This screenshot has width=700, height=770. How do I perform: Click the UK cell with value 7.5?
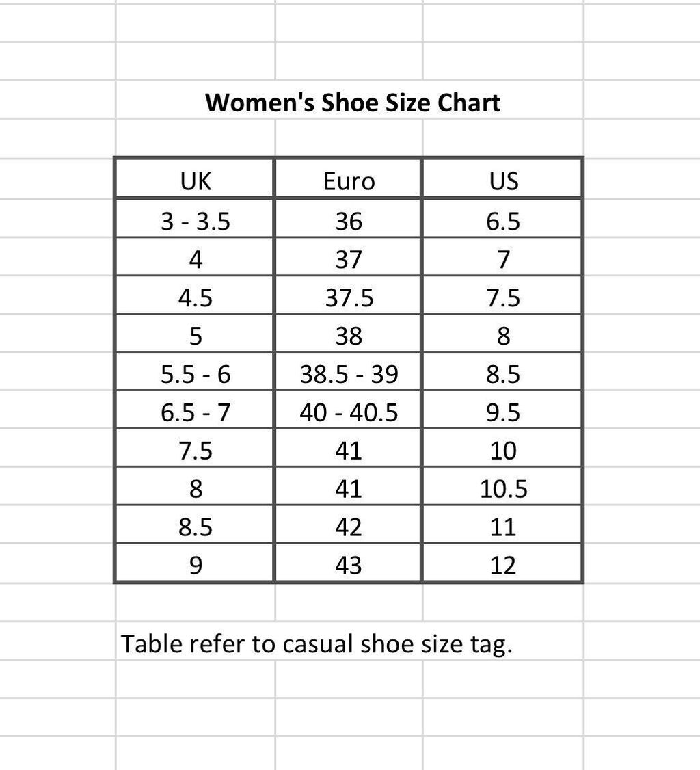click(x=196, y=451)
